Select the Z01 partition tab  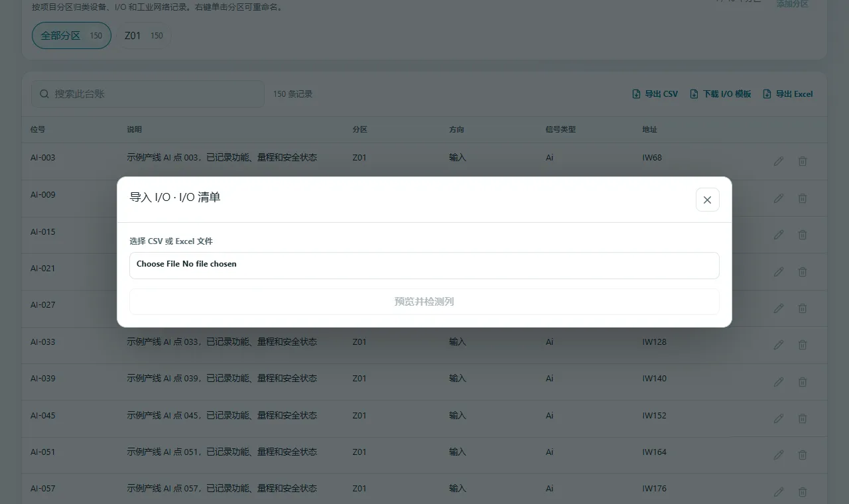(x=143, y=36)
